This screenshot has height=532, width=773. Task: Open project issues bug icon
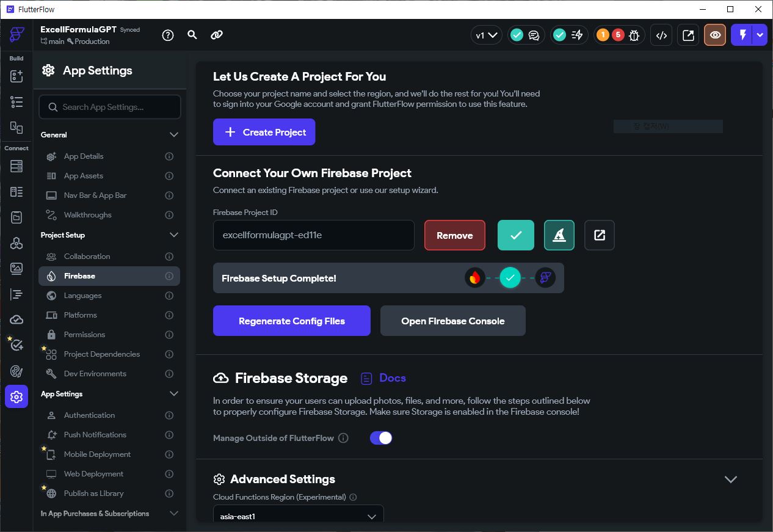pyautogui.click(x=634, y=35)
